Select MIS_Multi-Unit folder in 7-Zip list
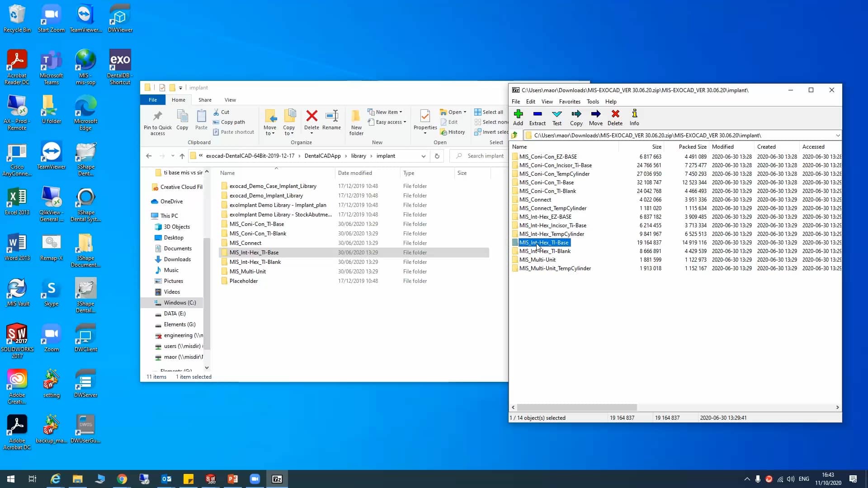Screen dimensions: 868x488 [537, 260]
